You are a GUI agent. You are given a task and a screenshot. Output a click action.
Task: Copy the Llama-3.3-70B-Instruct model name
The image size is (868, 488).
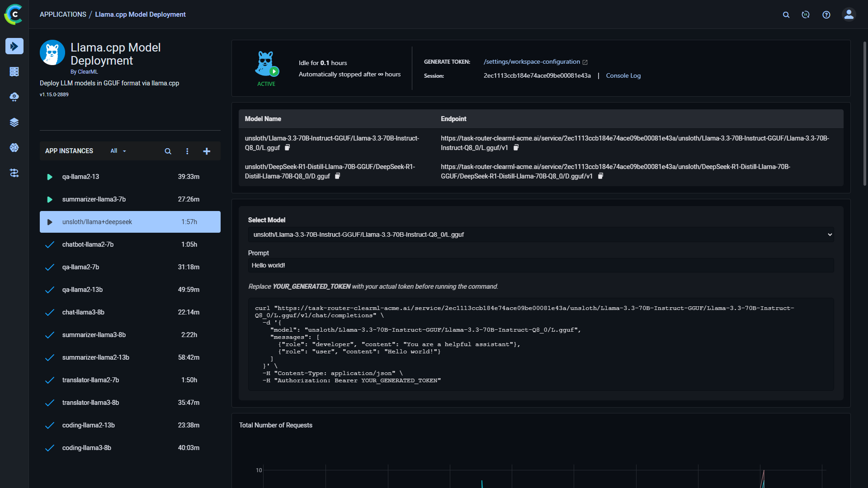click(x=288, y=147)
